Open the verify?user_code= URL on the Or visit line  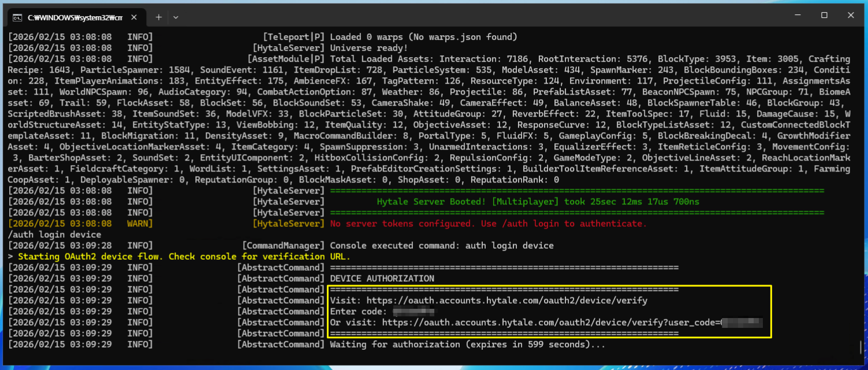pyautogui.click(x=573, y=323)
